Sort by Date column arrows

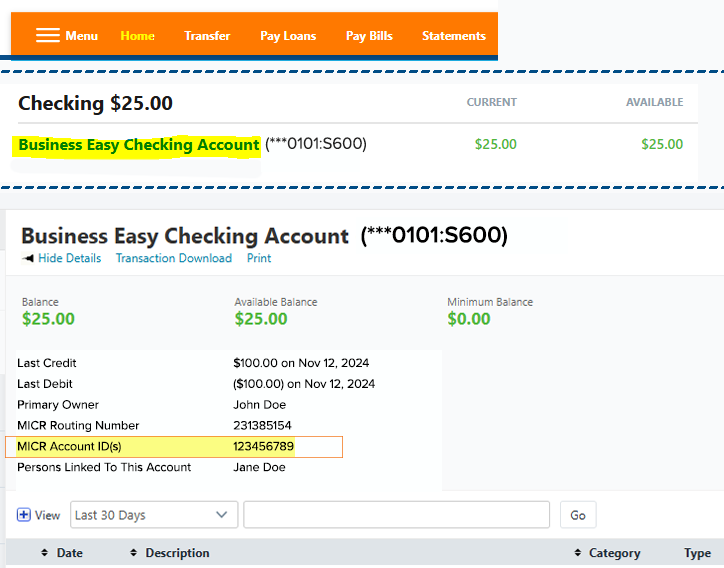coord(44,553)
